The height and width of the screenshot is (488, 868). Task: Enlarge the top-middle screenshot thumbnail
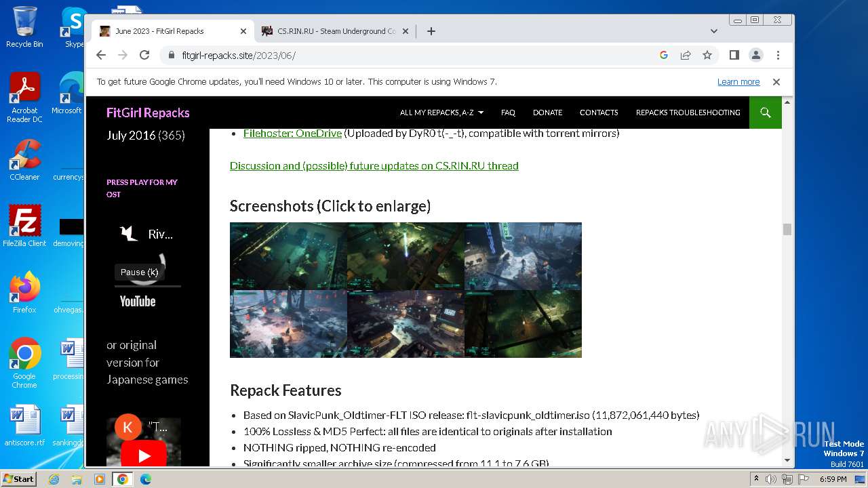point(406,256)
